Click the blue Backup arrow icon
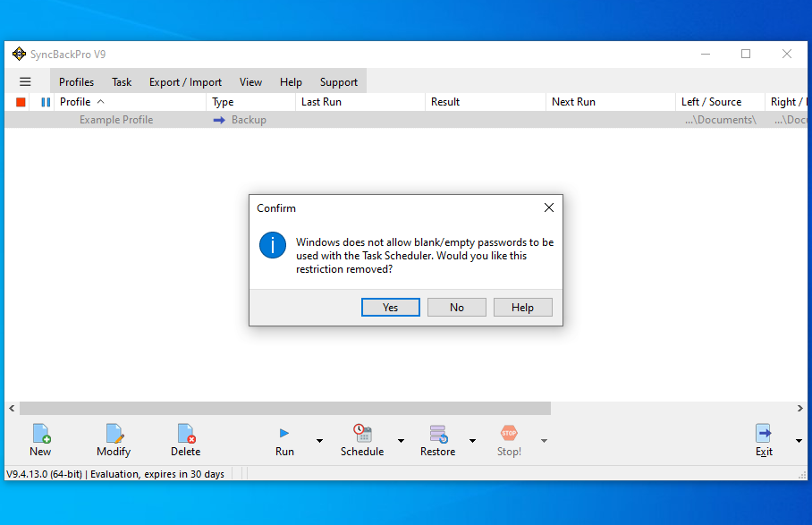This screenshot has width=812, height=525. click(x=219, y=120)
